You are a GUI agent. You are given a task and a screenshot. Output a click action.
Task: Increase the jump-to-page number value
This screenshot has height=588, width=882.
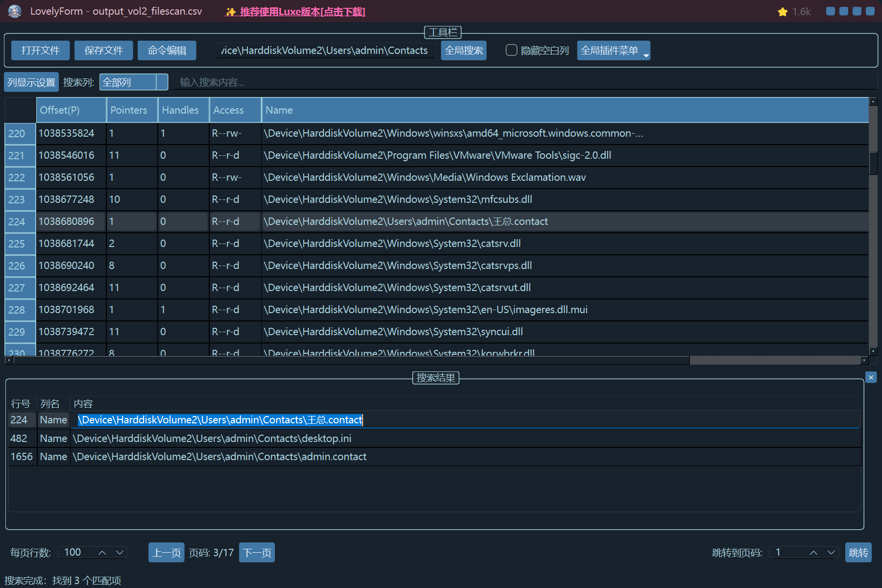coord(813,553)
